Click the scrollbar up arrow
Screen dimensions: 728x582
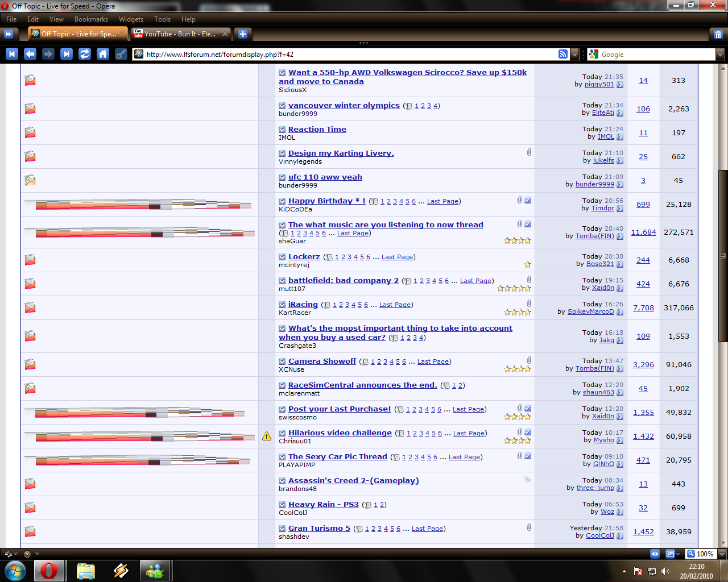pyautogui.click(x=723, y=68)
